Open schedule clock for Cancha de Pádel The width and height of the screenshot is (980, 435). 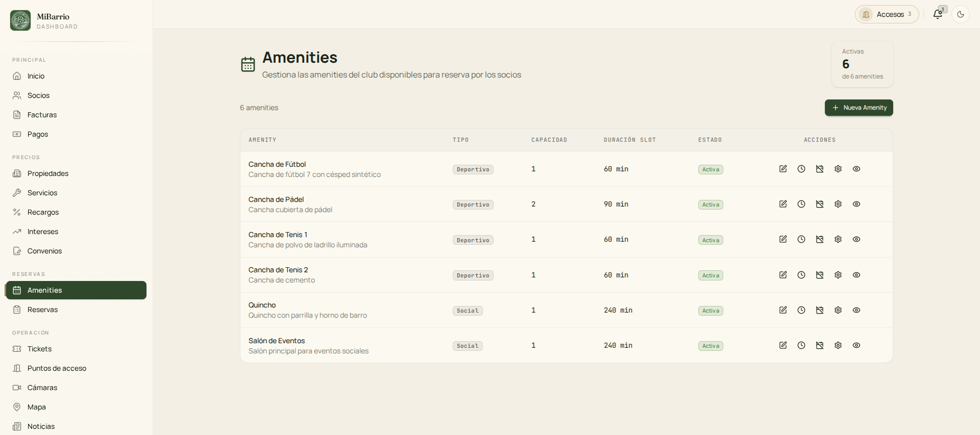(801, 204)
